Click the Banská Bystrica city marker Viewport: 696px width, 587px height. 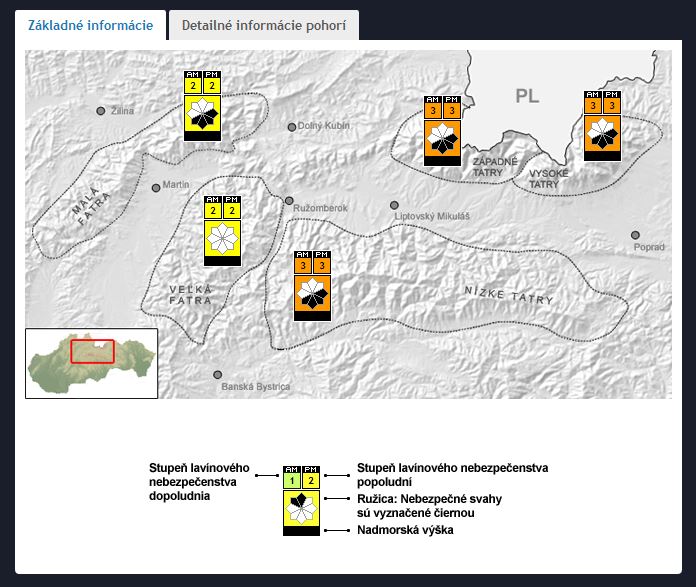(x=218, y=375)
